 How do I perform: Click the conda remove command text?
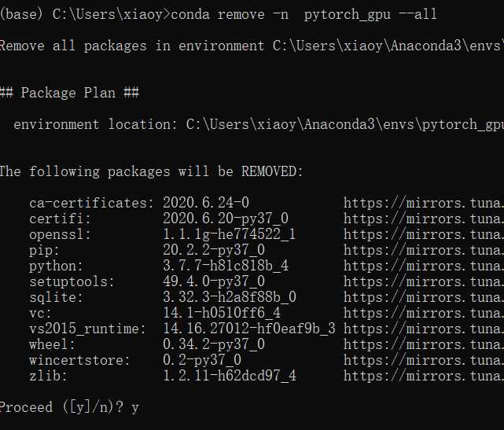coord(304,14)
